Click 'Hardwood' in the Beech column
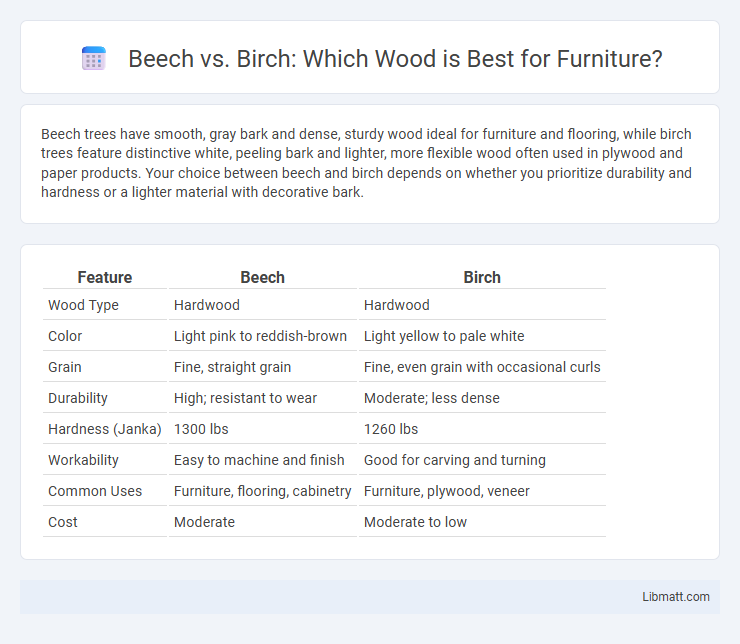740x644 pixels. coord(207,305)
